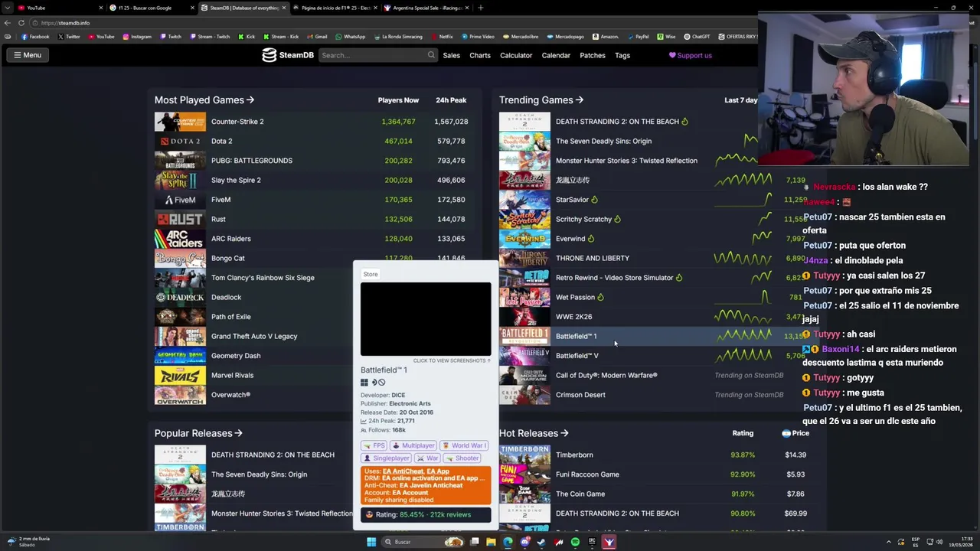Open the DEATH STRANDING 2 trending thumbnail
The width and height of the screenshot is (980, 551).
[524, 122]
